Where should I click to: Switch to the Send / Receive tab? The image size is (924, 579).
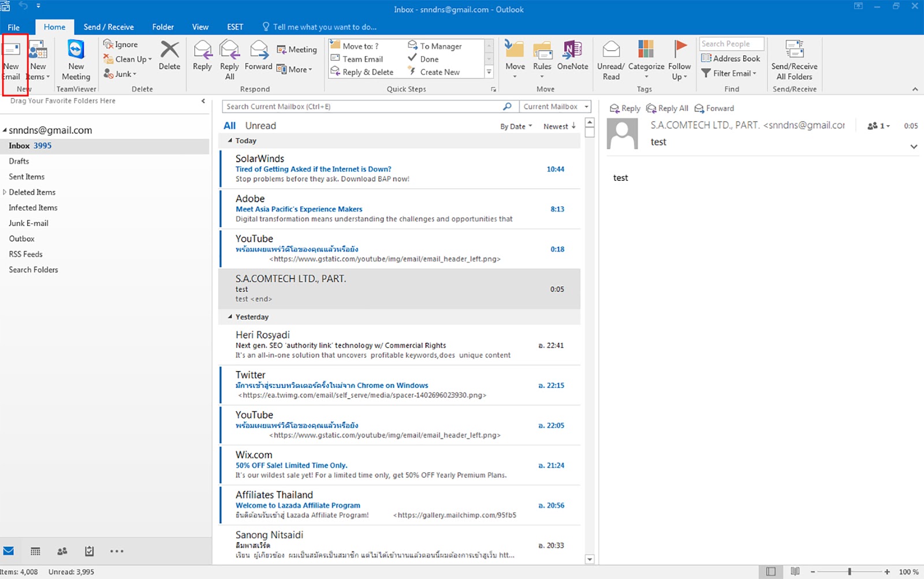[x=109, y=27]
